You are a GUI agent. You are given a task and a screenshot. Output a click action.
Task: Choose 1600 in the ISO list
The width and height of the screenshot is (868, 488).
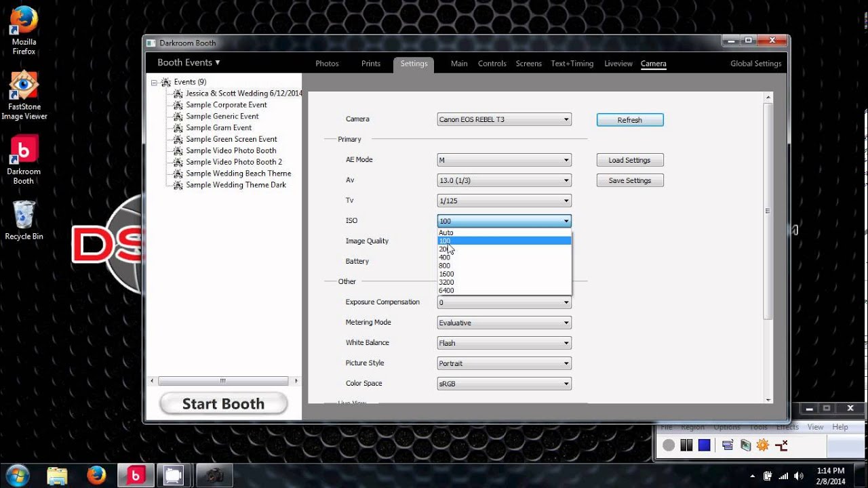point(505,274)
